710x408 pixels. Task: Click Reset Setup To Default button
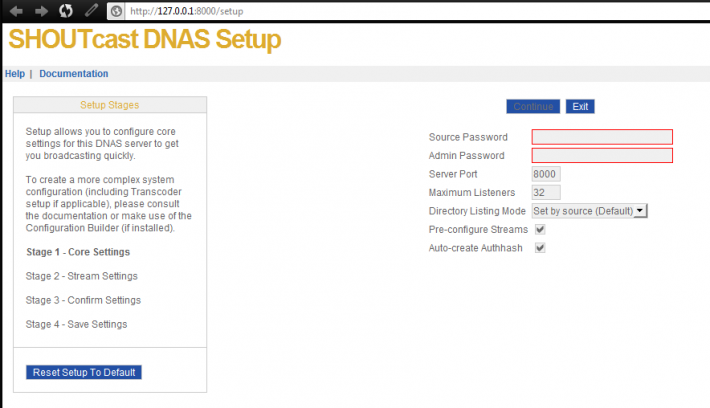[x=84, y=372]
